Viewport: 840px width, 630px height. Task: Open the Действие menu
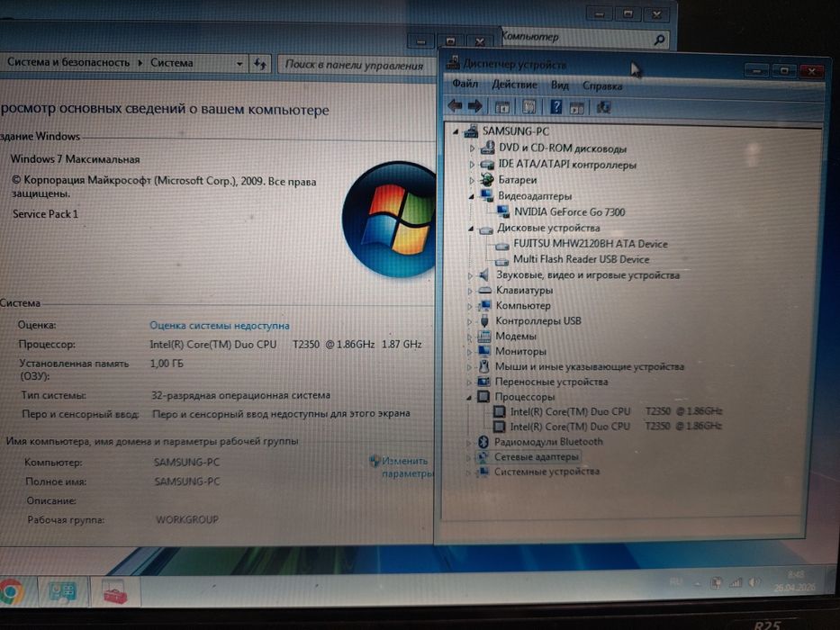[514, 85]
